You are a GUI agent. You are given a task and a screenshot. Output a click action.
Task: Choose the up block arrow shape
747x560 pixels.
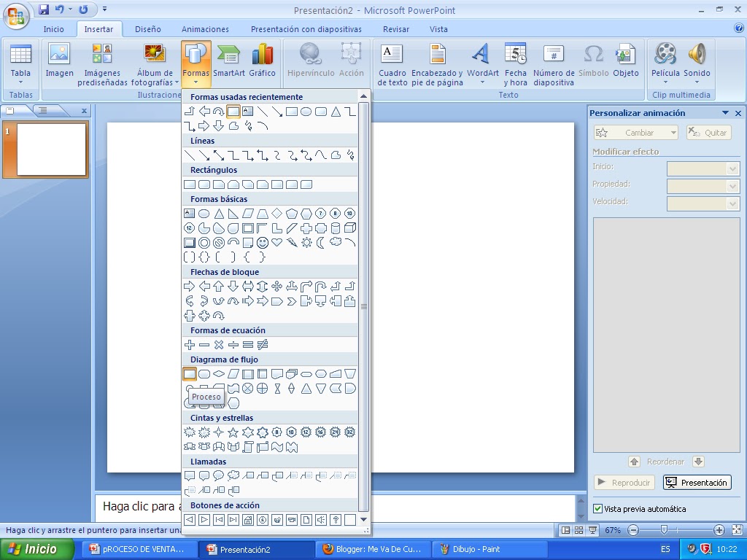(219, 286)
